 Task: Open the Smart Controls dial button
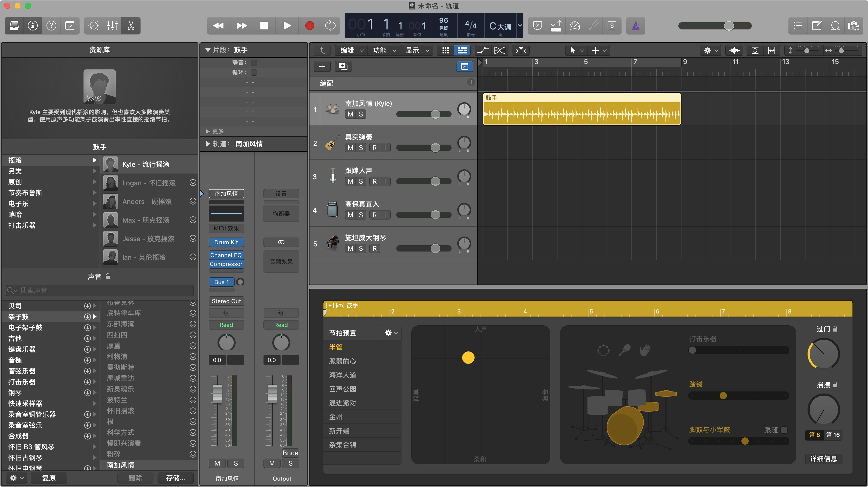[x=93, y=26]
